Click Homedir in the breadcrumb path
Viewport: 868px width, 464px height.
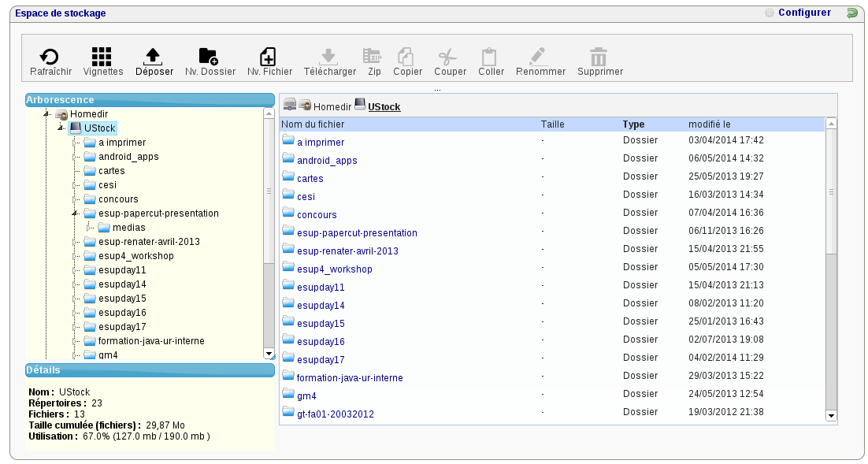tap(332, 106)
